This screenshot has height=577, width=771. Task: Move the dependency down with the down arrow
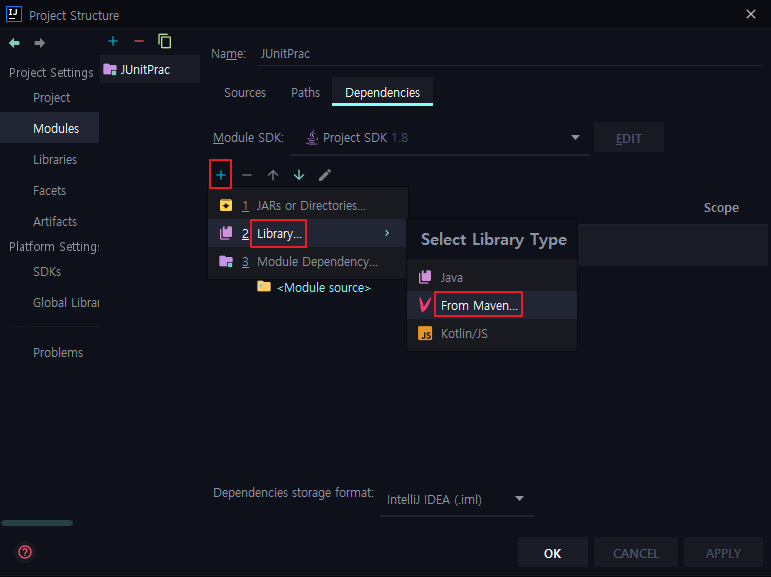click(299, 175)
